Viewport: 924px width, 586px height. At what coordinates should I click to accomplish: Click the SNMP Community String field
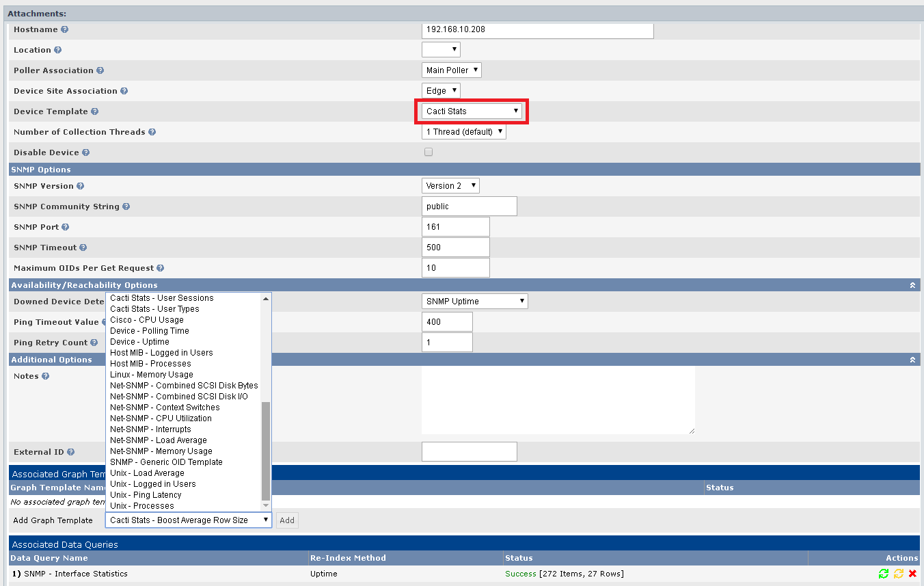pyautogui.click(x=470, y=206)
